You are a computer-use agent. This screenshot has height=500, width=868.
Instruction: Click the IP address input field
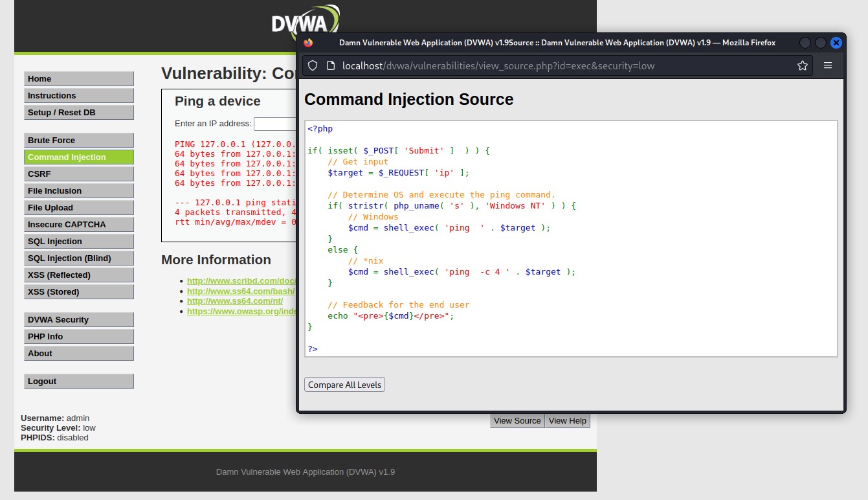point(275,124)
